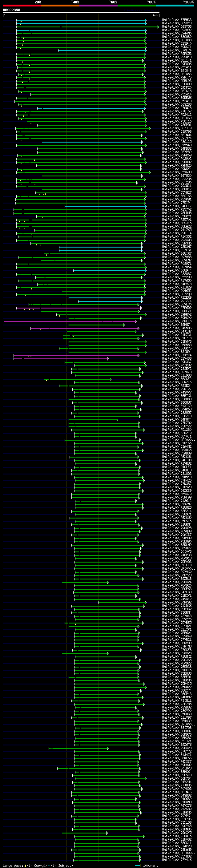The image size is (197, 868).
Task: Select label UniRef100_A5BLR3
Action: point(177,81)
